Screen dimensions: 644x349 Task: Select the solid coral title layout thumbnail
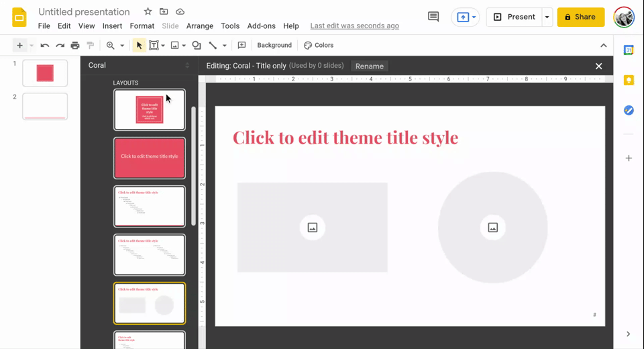point(150,158)
